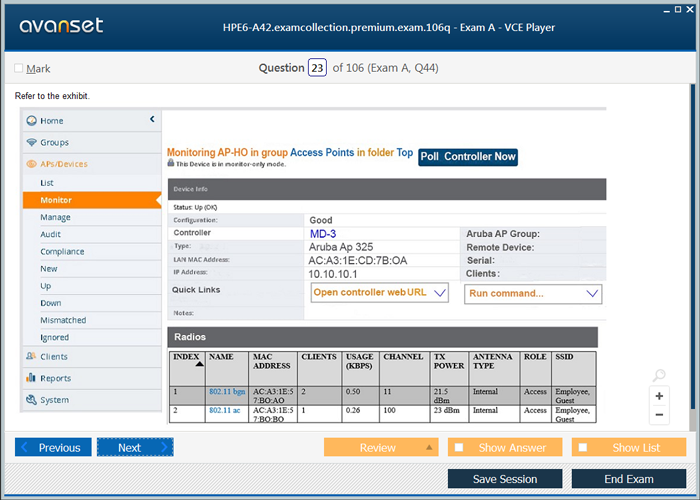Click the Device Info section header

tap(387, 189)
